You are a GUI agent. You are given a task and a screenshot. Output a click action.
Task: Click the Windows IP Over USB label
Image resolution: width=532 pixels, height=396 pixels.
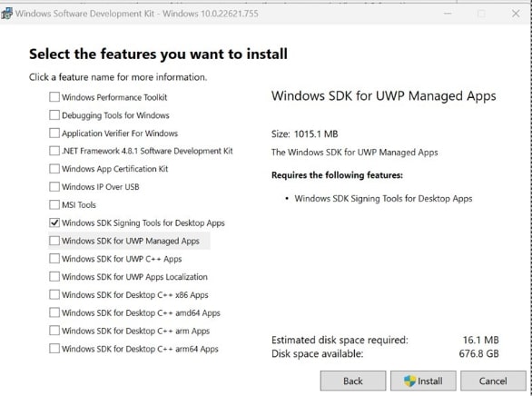pos(101,187)
